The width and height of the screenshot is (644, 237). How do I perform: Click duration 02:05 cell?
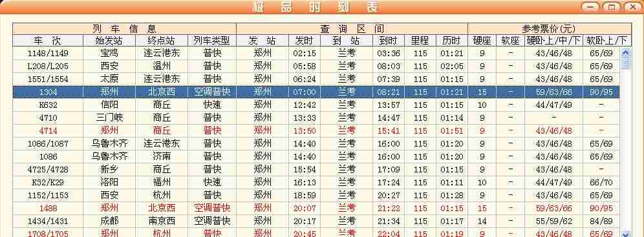tap(452, 66)
